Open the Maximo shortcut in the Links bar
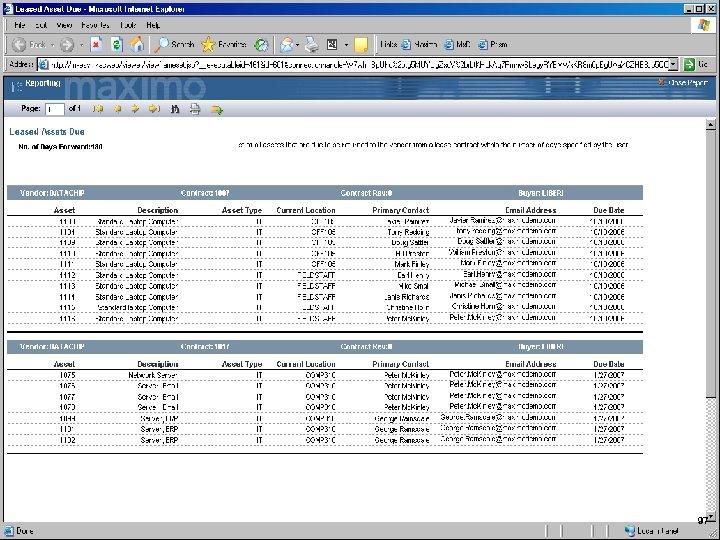The height and width of the screenshot is (540, 720). (x=420, y=45)
